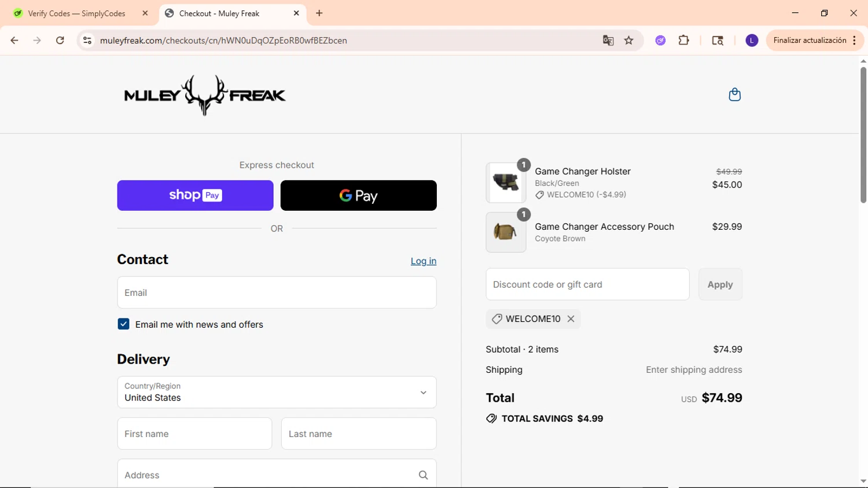Screen dimensions: 868x488
Task: Click the WELCOME10 (-$4.99) line discount text
Action: point(586,195)
